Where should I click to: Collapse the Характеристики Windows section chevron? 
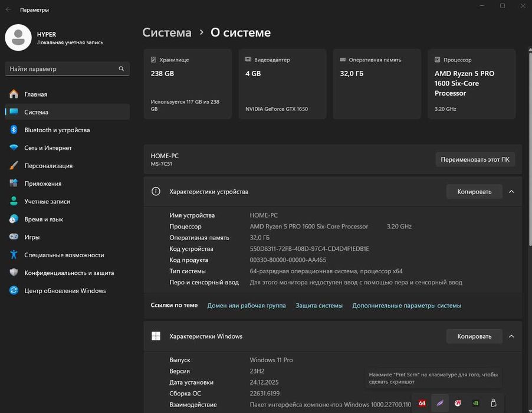coord(511,336)
